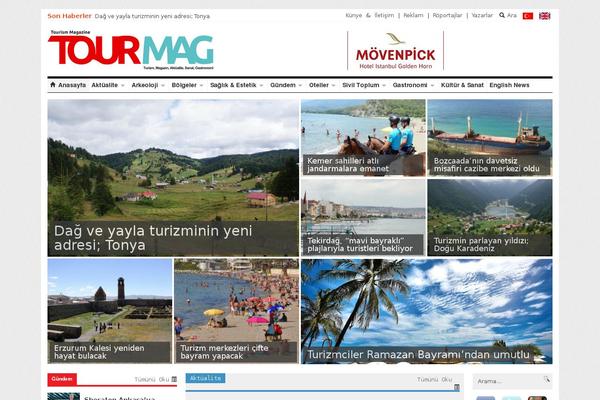
Task: Click Tümünü Oku in the Aktualite section
Action: point(434,379)
